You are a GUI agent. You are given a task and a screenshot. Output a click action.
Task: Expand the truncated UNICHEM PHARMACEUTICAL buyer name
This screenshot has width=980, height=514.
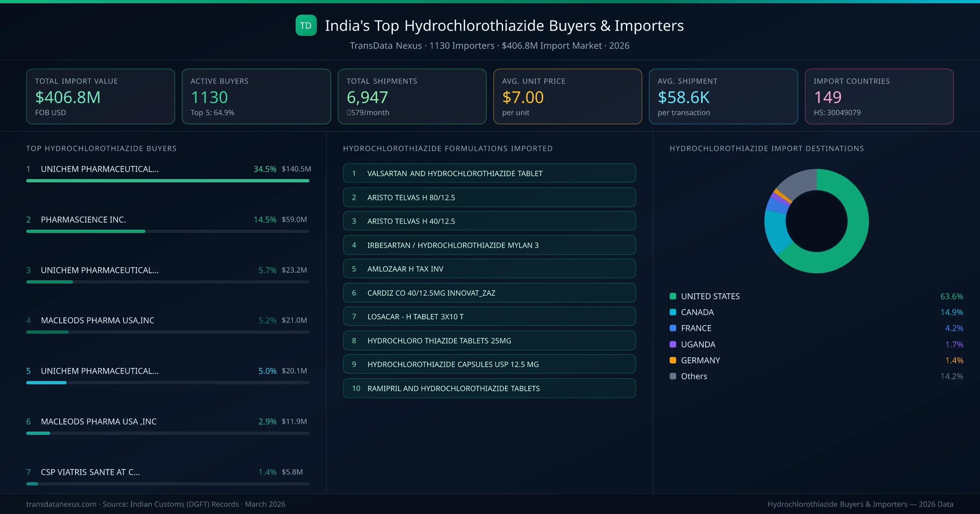[x=99, y=168]
